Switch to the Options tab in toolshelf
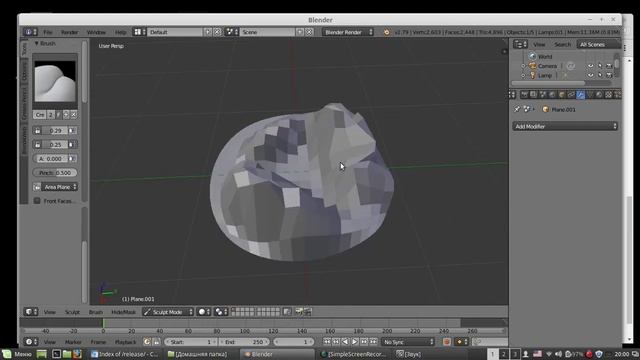The width and height of the screenshot is (640, 360). 24,70
